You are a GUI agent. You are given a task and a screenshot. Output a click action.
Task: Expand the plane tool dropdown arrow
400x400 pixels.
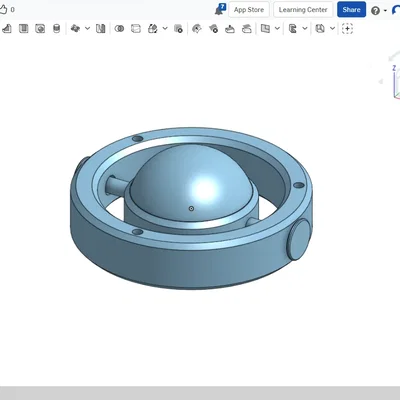(x=277, y=28)
